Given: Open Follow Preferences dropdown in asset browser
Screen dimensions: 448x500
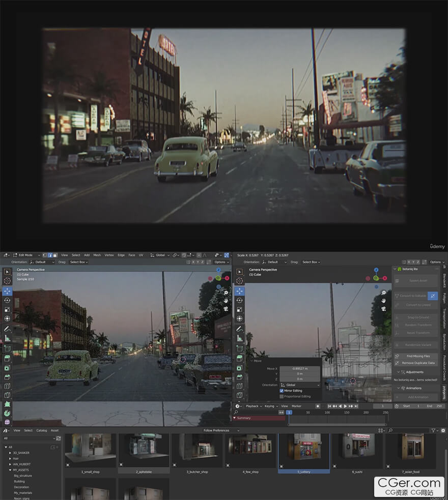Looking at the screenshot, I should pyautogui.click(x=221, y=430).
